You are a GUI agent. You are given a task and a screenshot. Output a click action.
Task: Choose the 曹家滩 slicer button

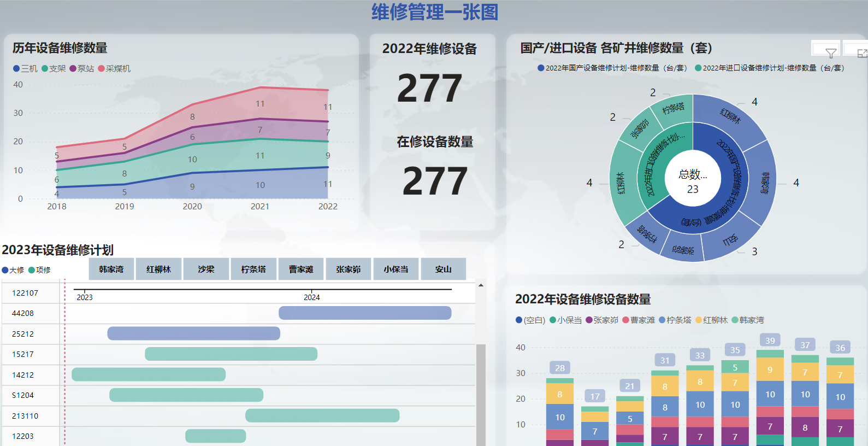tap(301, 269)
